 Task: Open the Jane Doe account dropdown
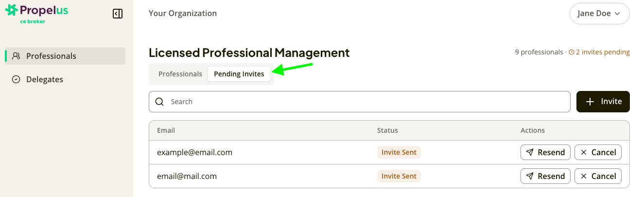tap(599, 14)
